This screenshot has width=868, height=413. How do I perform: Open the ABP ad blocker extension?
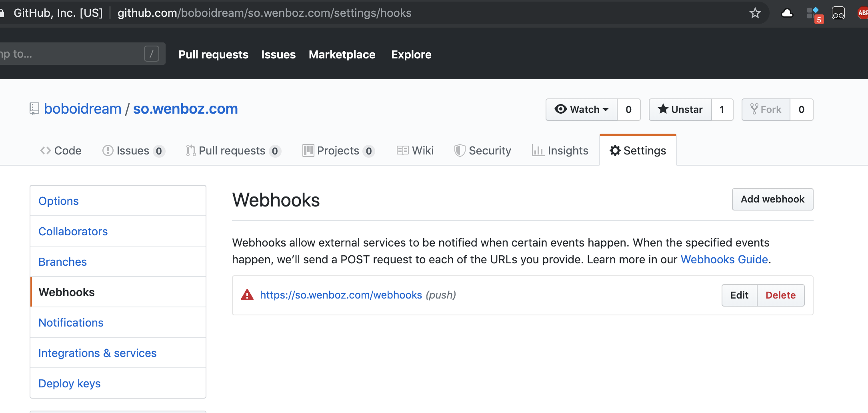[x=862, y=13]
